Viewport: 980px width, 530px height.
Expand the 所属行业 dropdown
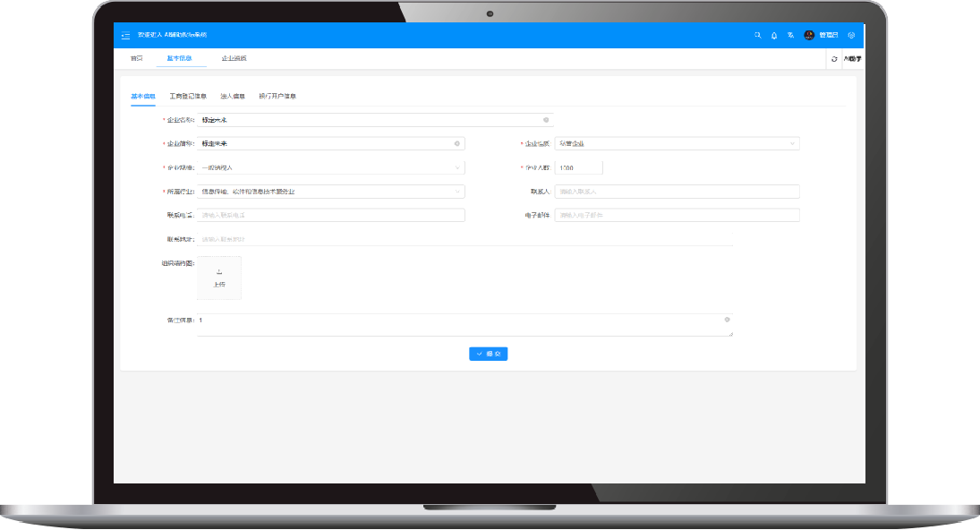pyautogui.click(x=330, y=192)
